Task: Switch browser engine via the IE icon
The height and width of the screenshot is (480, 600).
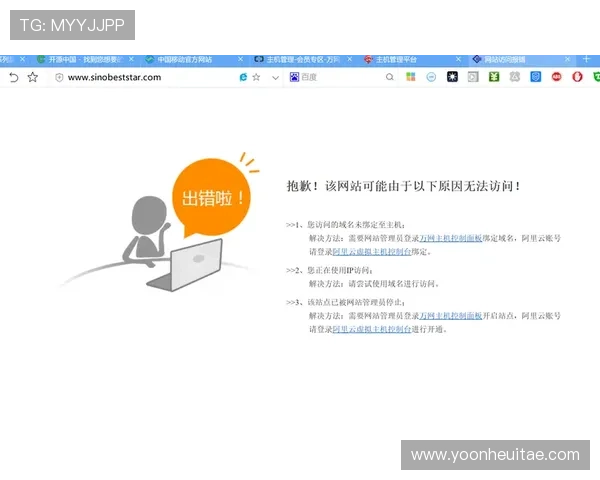Action: point(243,77)
